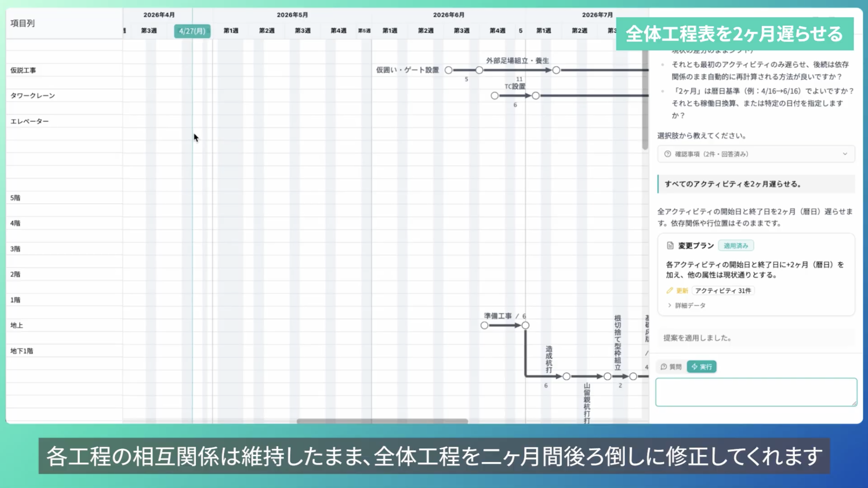Click the 仮囲い・ゲート設置 activity label
868x488 pixels.
pos(407,70)
